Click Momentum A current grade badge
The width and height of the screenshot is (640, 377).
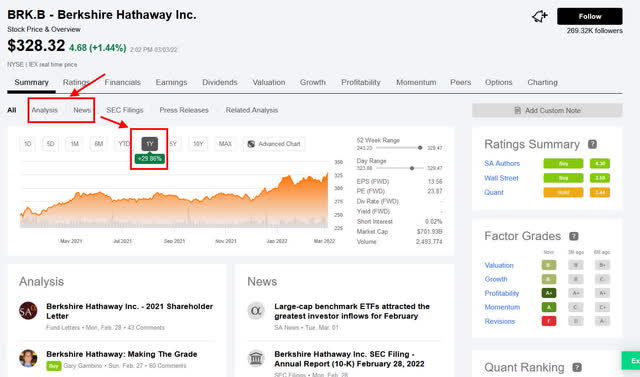click(549, 307)
